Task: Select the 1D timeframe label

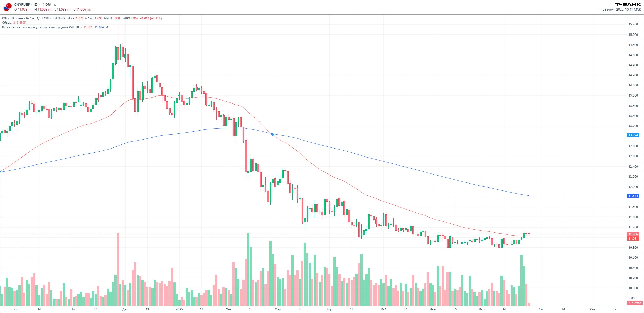Action: 35,5
